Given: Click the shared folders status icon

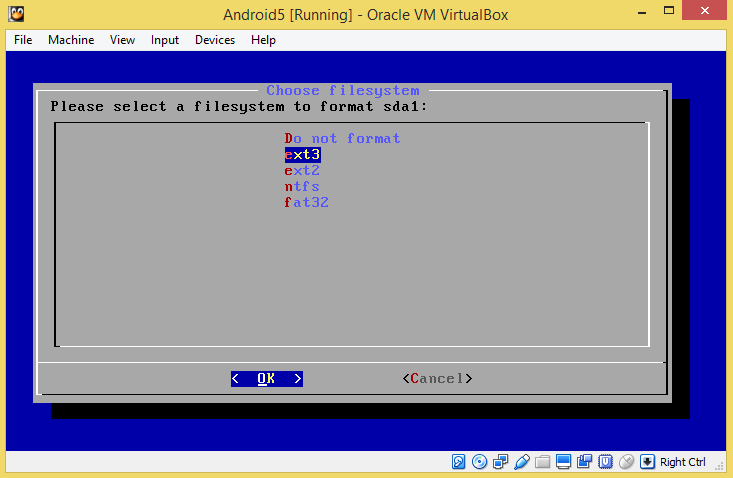Looking at the screenshot, I should click(x=543, y=462).
